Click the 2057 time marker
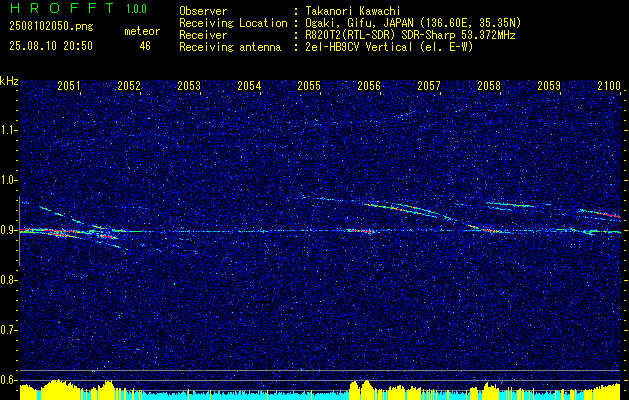Viewport: 629px width, 400px height. tap(429, 86)
